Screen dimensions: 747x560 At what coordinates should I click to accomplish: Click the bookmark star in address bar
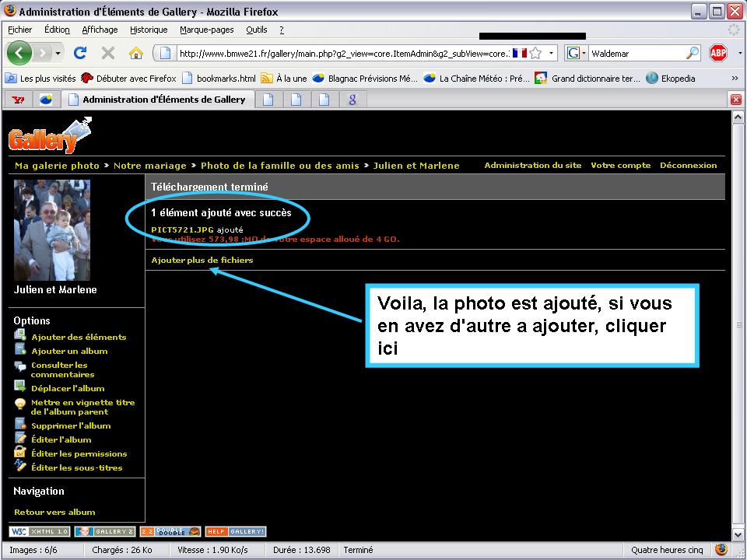pyautogui.click(x=535, y=53)
